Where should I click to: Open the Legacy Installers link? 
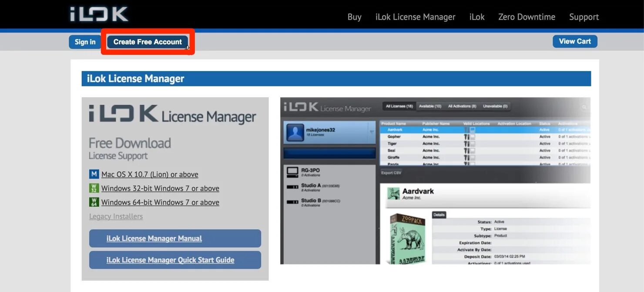point(116,216)
